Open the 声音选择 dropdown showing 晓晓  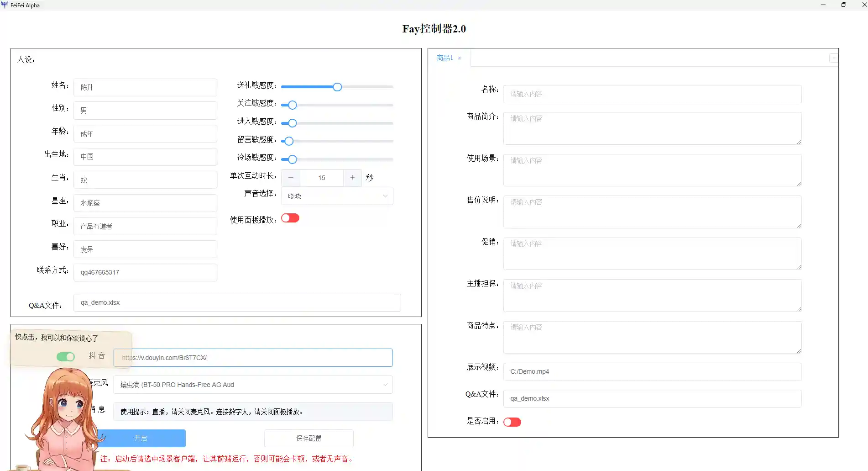[x=337, y=196]
